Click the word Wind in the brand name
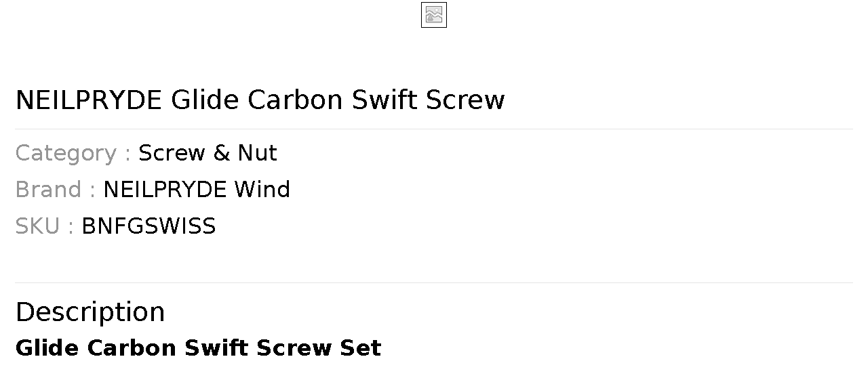Image resolution: width=868 pixels, height=380 pixels. coord(262,190)
